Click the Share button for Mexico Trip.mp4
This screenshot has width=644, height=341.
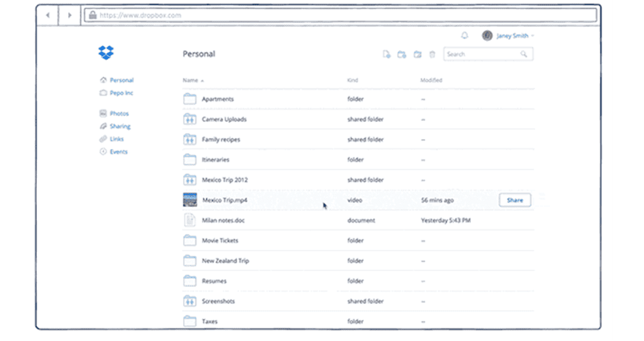(515, 200)
